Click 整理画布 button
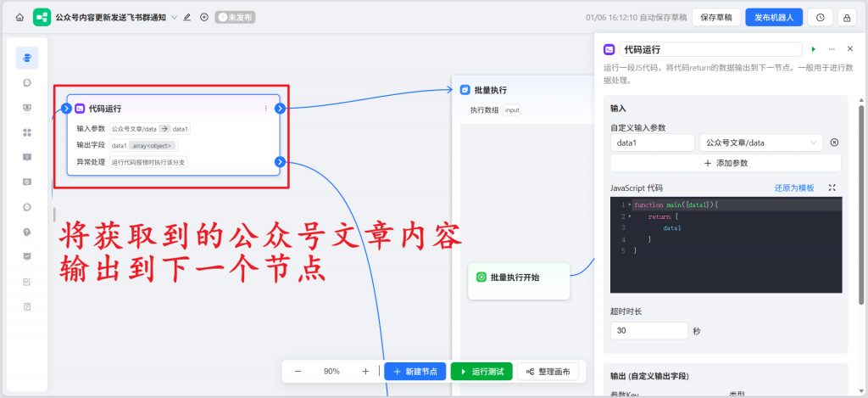Screen dimensions: 868x398 (x=548, y=372)
